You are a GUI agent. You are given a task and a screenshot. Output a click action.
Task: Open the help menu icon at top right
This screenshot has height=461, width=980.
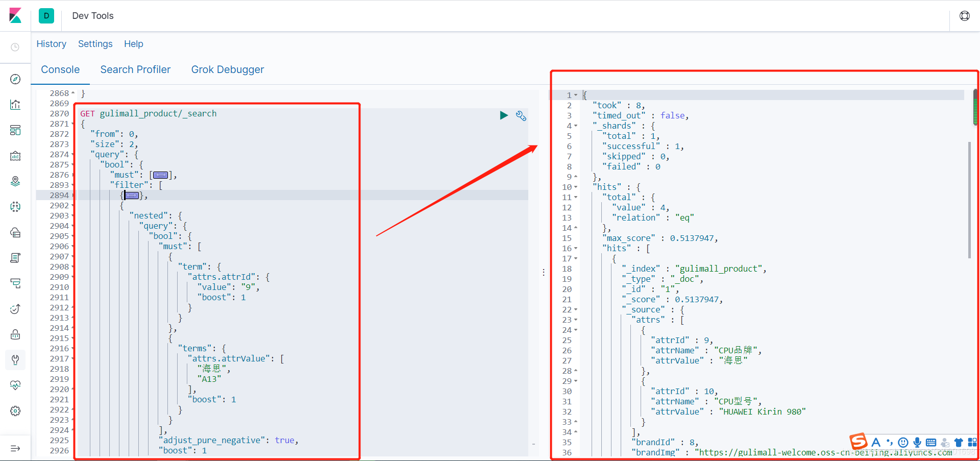click(964, 16)
